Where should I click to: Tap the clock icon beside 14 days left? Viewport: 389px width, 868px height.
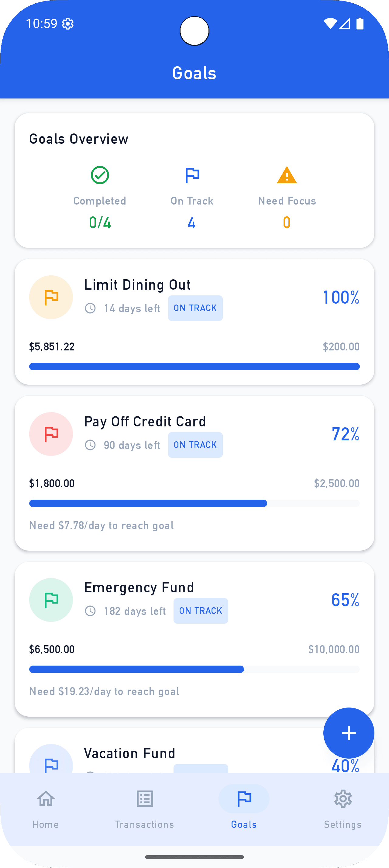(x=90, y=308)
